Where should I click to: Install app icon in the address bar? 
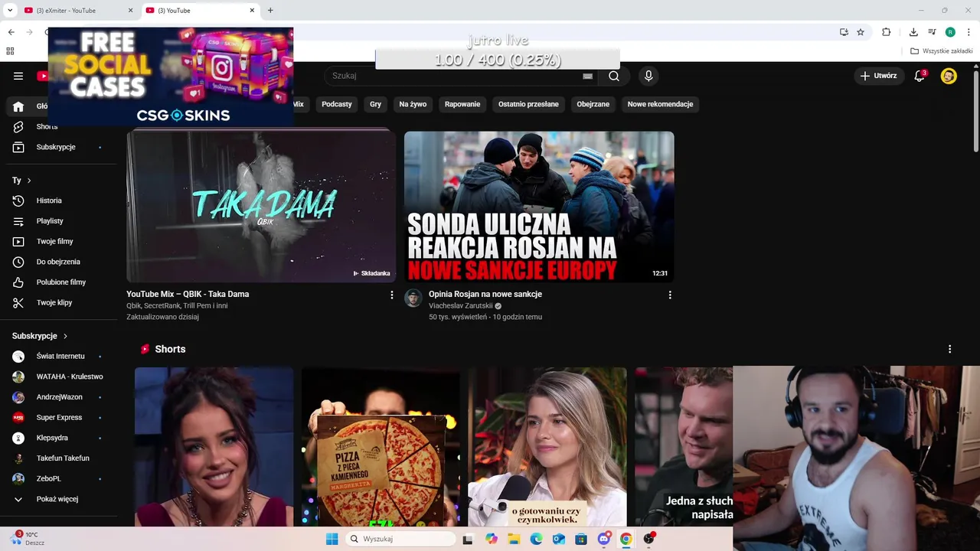point(844,32)
